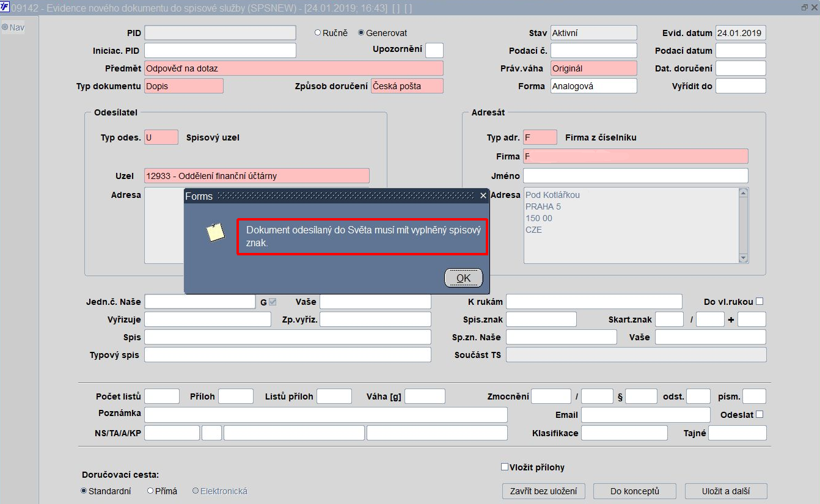Click the restore window icon top right

coord(804,7)
